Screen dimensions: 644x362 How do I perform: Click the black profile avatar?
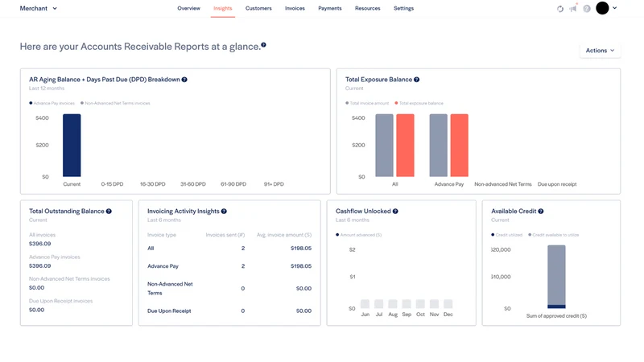(602, 8)
